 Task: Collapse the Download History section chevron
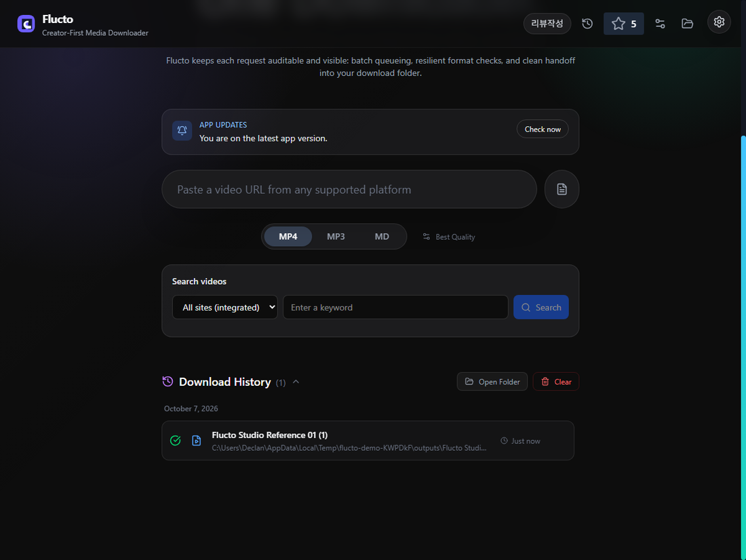296,382
